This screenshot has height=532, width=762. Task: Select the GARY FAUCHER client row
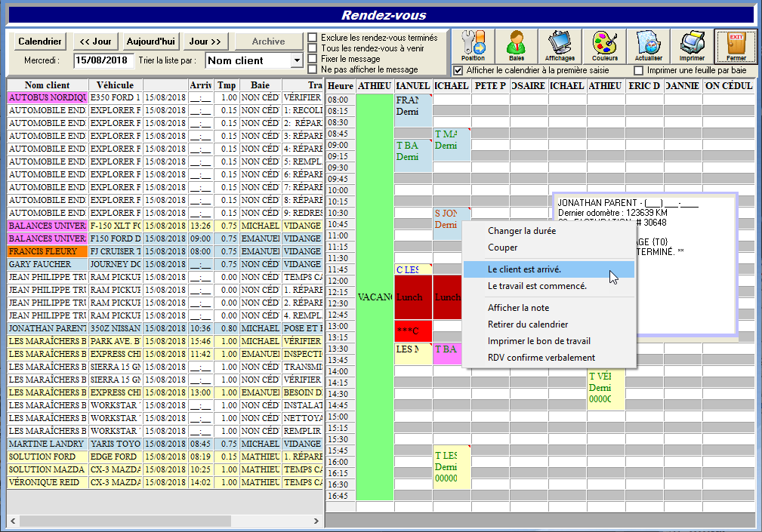165,264
